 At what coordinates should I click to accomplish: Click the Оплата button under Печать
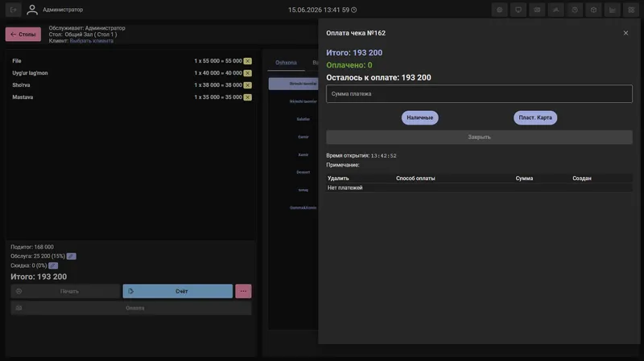click(131, 308)
